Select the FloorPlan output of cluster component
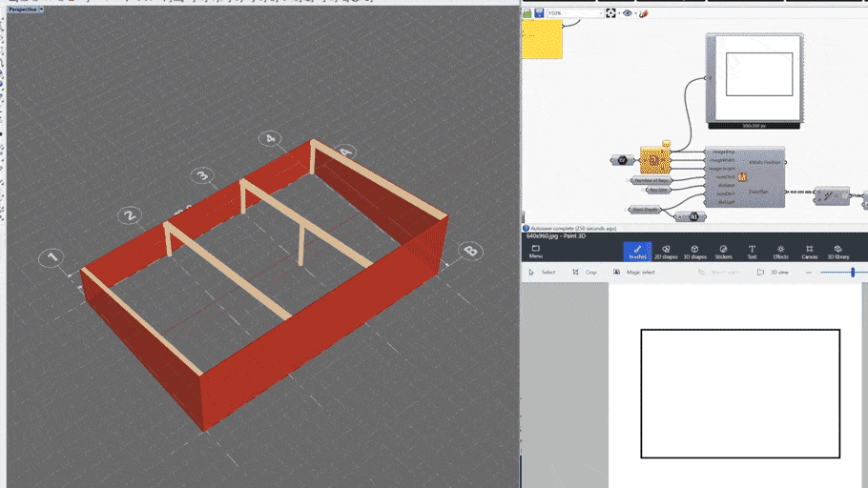Image resolution: width=868 pixels, height=488 pixels. (x=758, y=192)
